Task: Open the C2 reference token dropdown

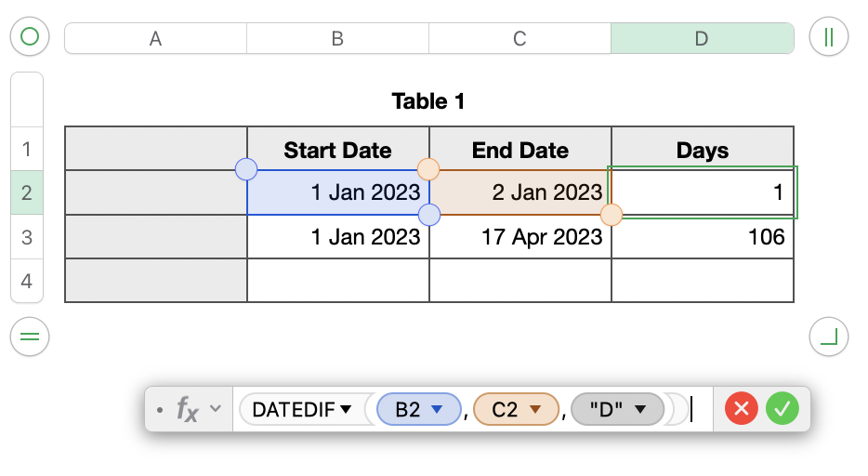Action: tap(534, 409)
